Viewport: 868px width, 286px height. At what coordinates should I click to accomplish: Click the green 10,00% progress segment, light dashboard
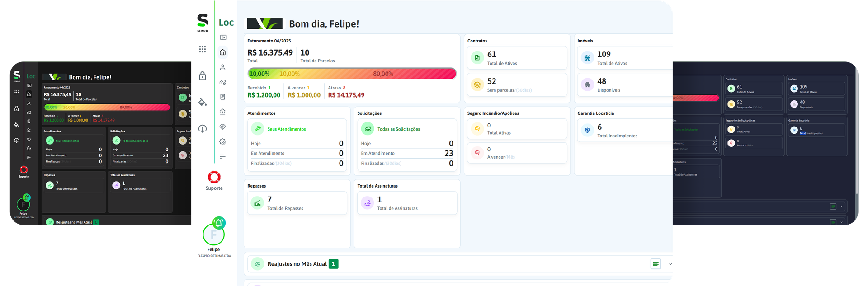click(x=259, y=74)
